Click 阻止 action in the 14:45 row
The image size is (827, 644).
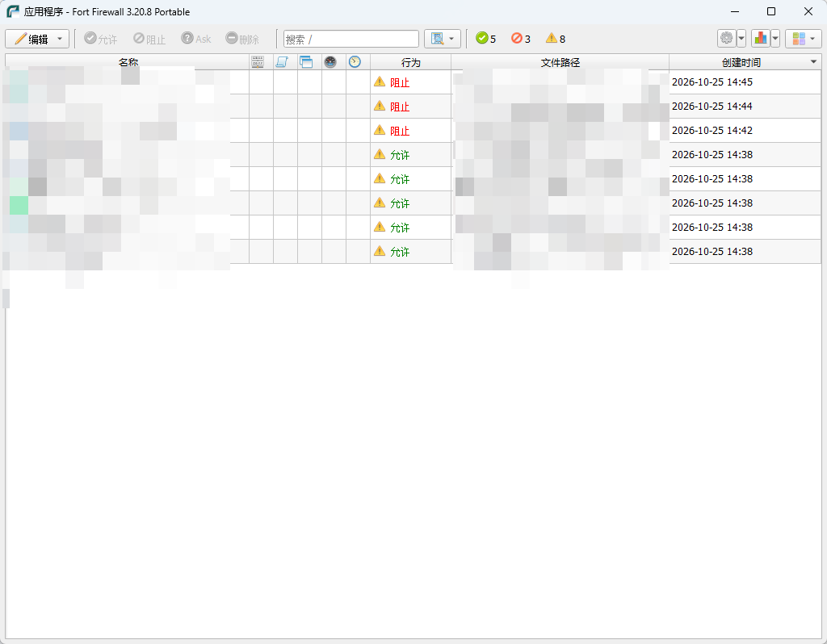point(400,83)
